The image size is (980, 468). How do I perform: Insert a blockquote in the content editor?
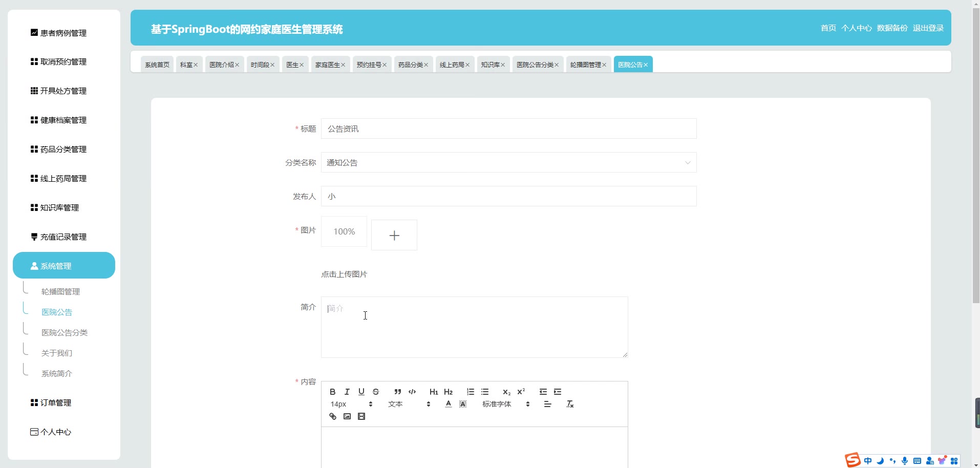pyautogui.click(x=397, y=392)
